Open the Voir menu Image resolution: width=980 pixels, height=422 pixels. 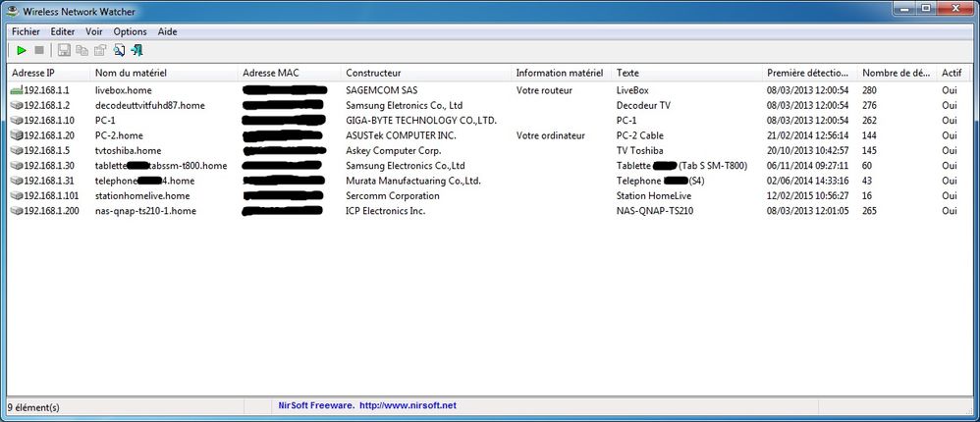[x=94, y=31]
